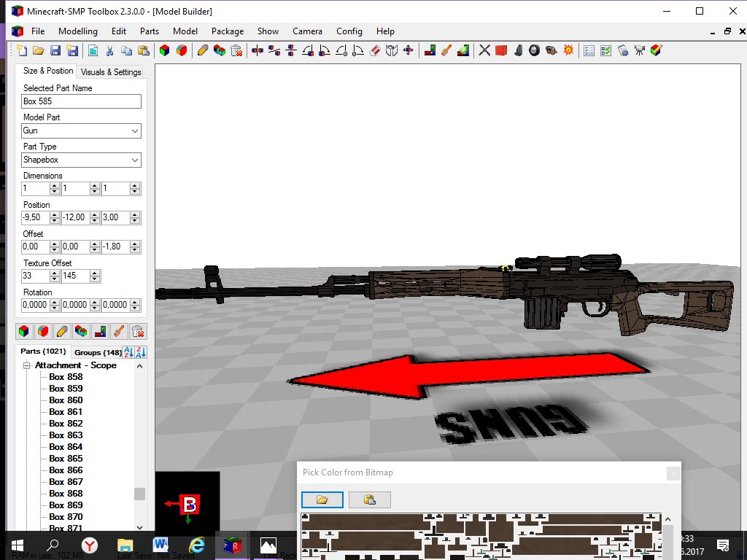
Task: Click into the Selected Part Name field
Action: pyautogui.click(x=82, y=101)
